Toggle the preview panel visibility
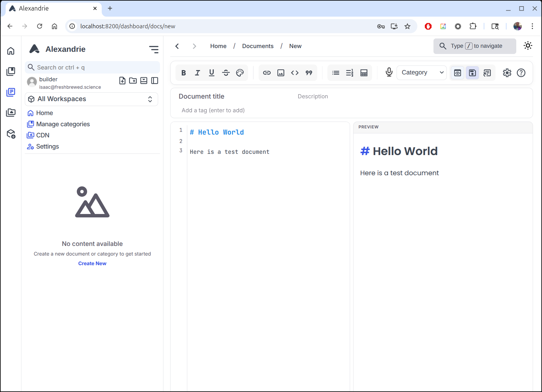The width and height of the screenshot is (542, 392). pos(457,73)
